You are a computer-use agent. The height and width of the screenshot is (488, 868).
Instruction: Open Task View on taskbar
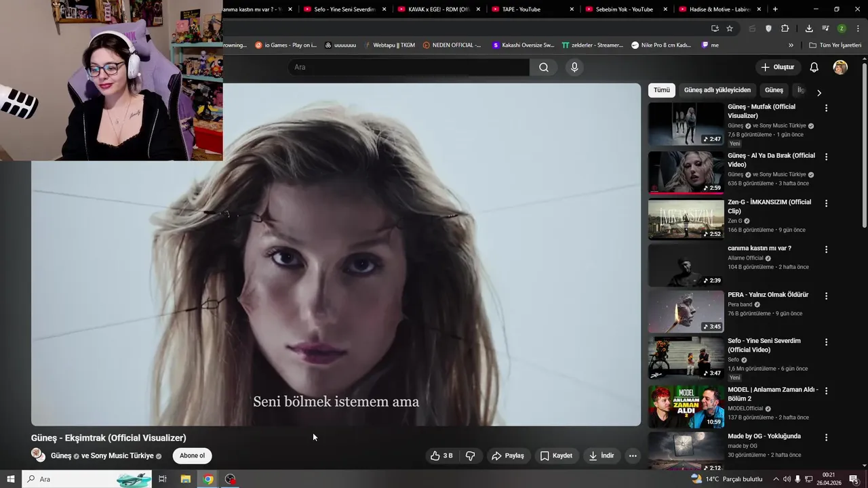coord(163,479)
